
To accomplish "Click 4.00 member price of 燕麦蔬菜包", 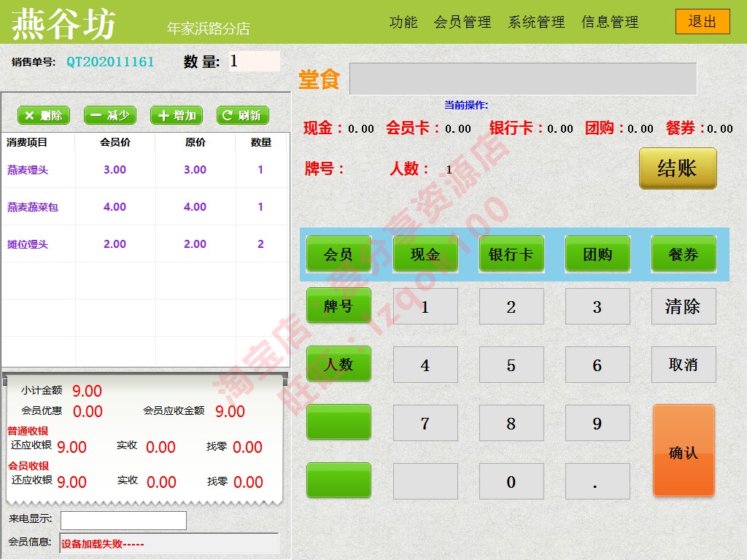I will [115, 206].
